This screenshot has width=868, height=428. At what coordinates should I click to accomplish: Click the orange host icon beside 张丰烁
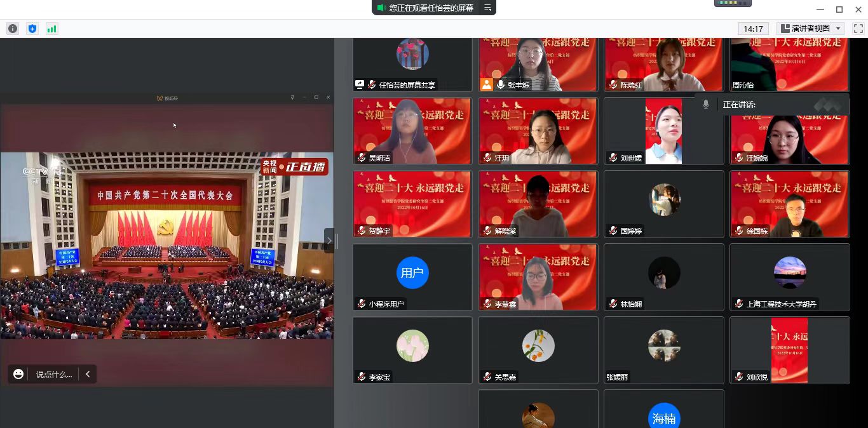coord(487,84)
